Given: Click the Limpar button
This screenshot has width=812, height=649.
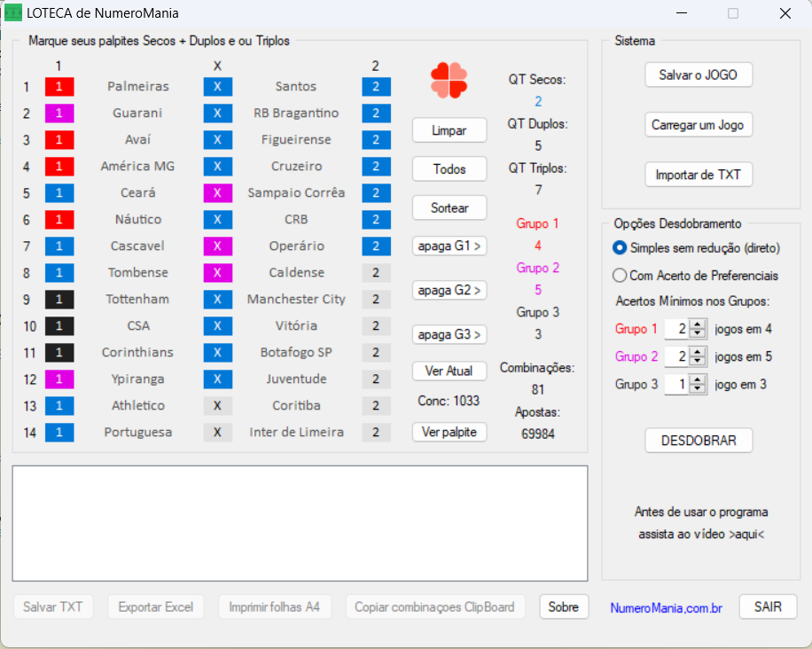Looking at the screenshot, I should 449,130.
